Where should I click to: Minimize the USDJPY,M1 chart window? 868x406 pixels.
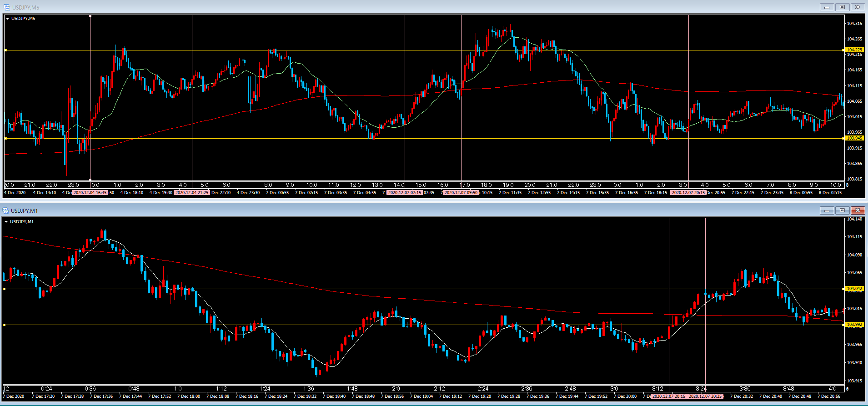[x=827, y=211]
